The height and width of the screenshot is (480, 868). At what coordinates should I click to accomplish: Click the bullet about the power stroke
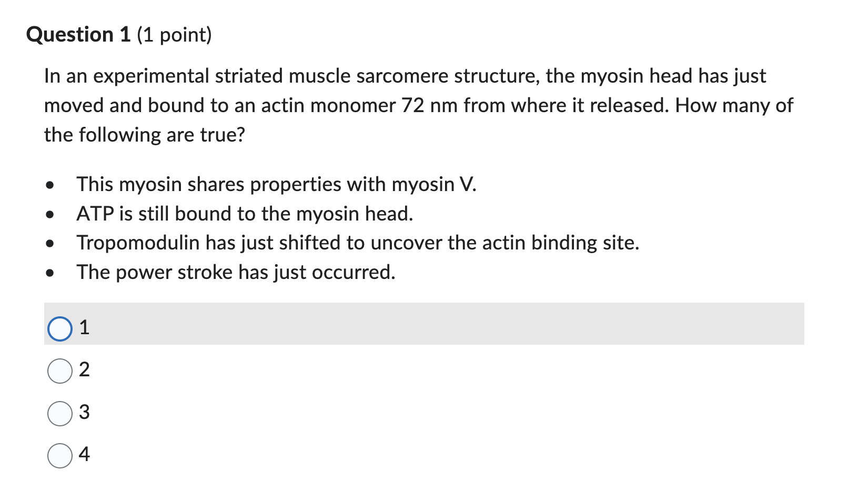(x=236, y=272)
